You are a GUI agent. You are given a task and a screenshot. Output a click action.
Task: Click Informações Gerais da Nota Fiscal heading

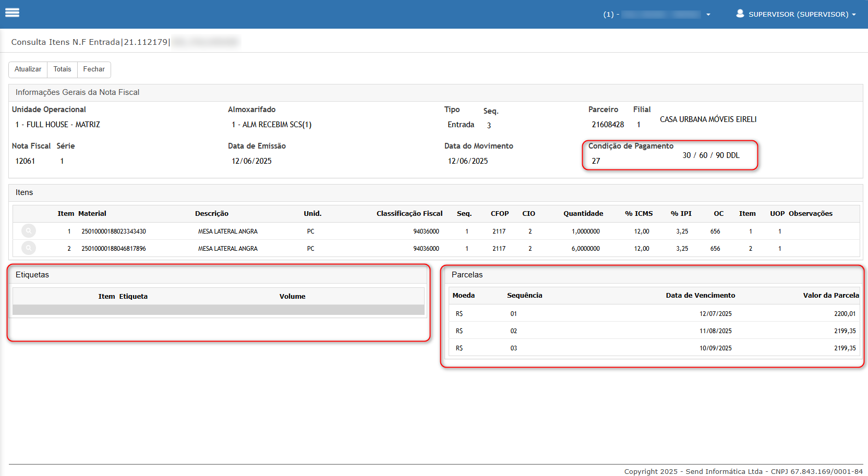pos(77,92)
